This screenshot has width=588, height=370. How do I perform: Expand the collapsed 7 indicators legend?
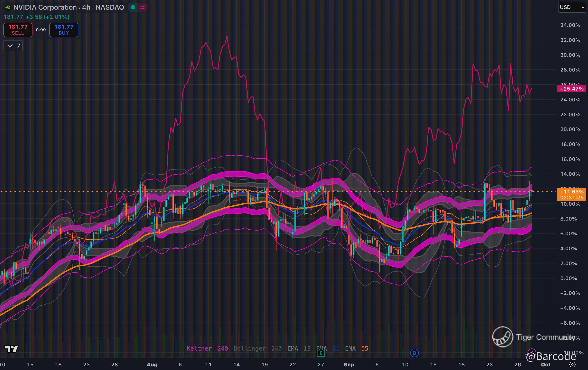pos(13,46)
